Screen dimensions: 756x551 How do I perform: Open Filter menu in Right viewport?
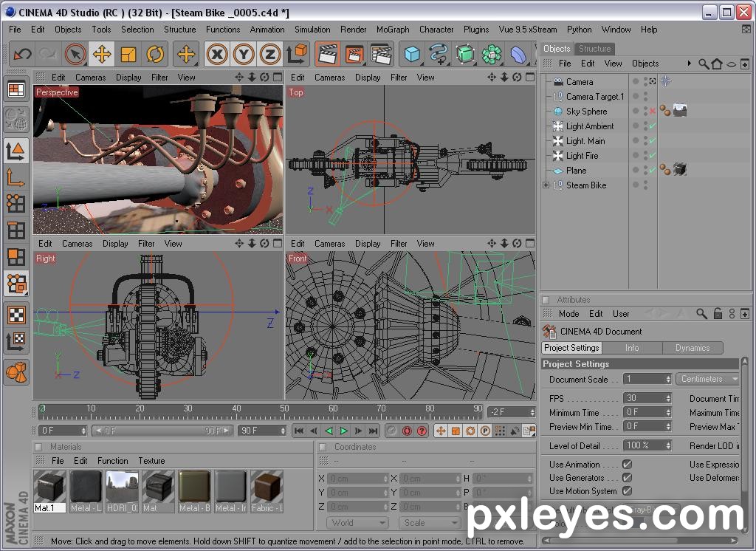pyautogui.click(x=146, y=244)
